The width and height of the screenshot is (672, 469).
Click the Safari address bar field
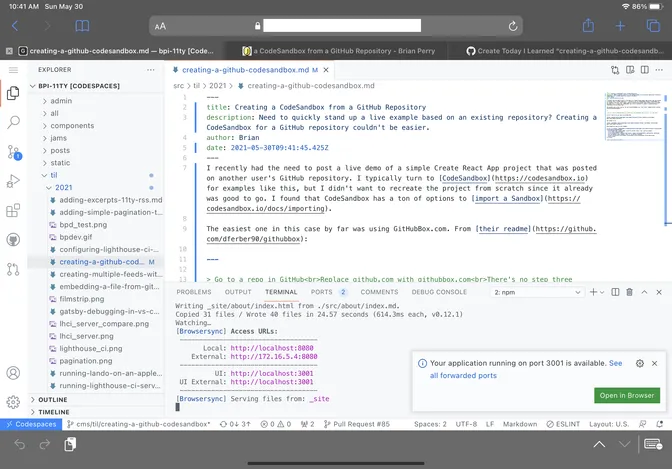click(336, 26)
